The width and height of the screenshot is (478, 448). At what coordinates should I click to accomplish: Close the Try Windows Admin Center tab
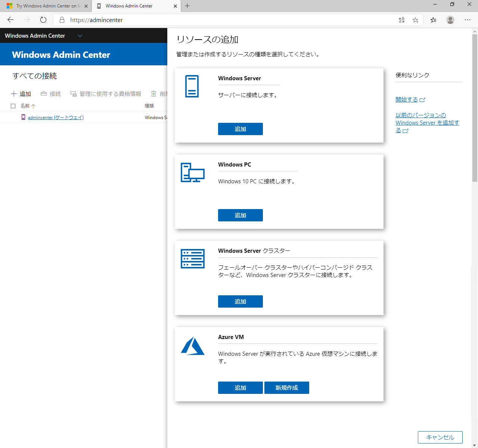point(86,6)
